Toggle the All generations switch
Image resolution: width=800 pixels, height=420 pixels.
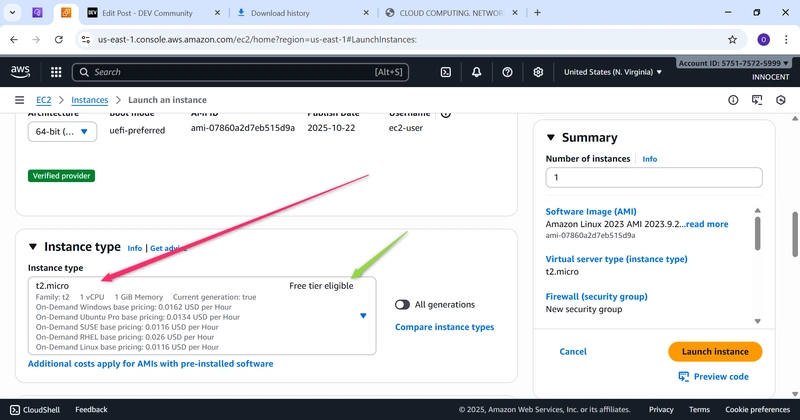(x=402, y=305)
